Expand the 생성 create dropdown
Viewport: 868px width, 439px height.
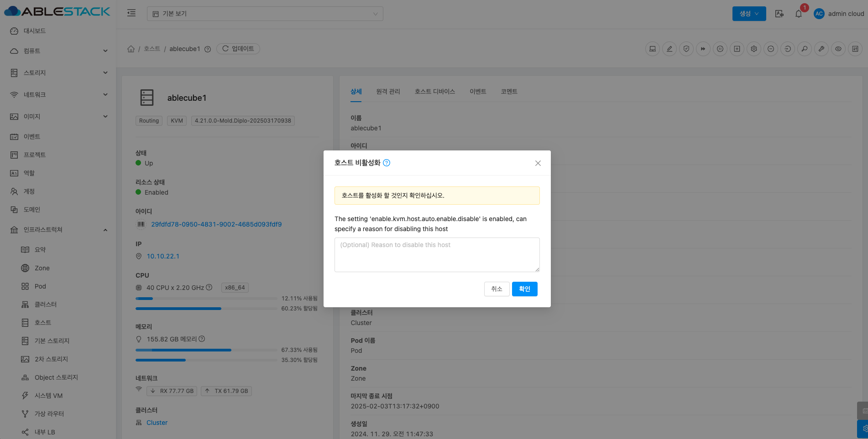pos(749,14)
